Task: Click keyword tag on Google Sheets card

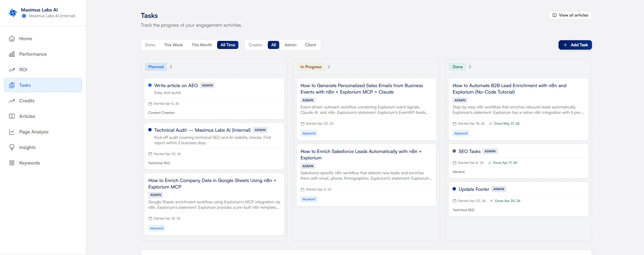Action: click(157, 228)
